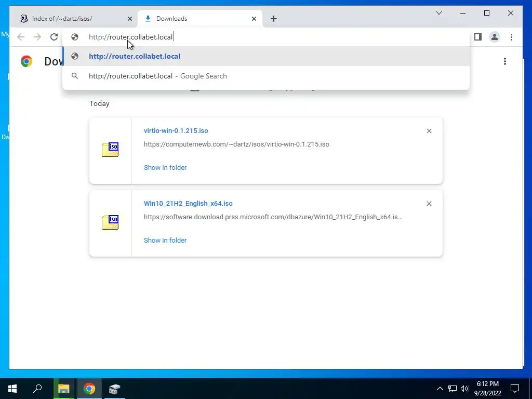Open File Explorer from the taskbar
The width and height of the screenshot is (532, 399).
63,389
